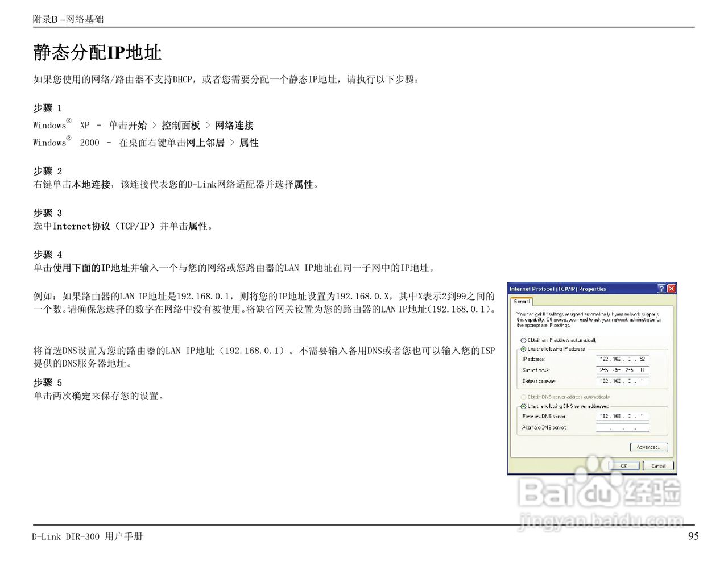This screenshot has height=562, width=728.
Task: Click the bold text '控制面板'
Action: [181, 126]
